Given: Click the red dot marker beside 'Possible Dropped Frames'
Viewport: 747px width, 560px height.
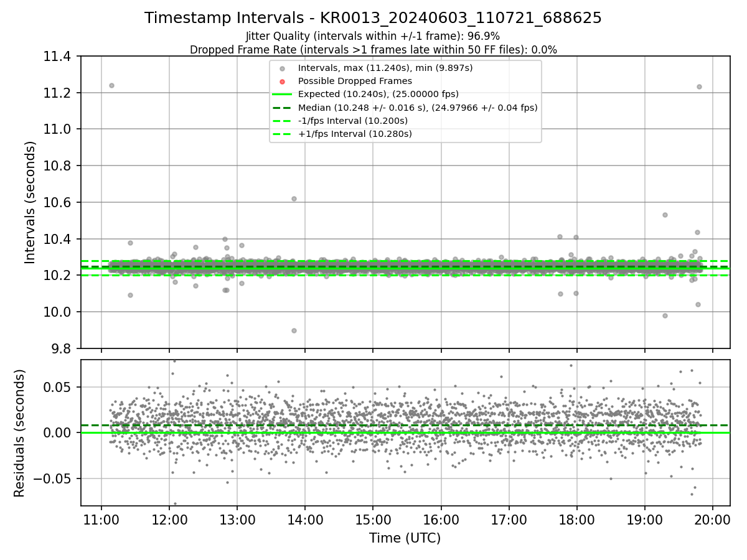Looking at the screenshot, I should point(282,82).
